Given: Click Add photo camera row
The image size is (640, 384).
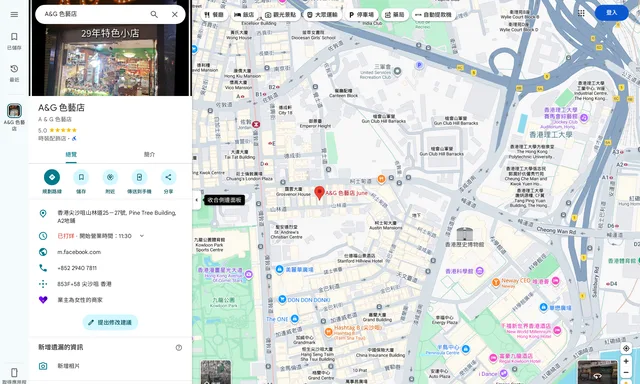Looking at the screenshot, I should (x=110, y=366).
